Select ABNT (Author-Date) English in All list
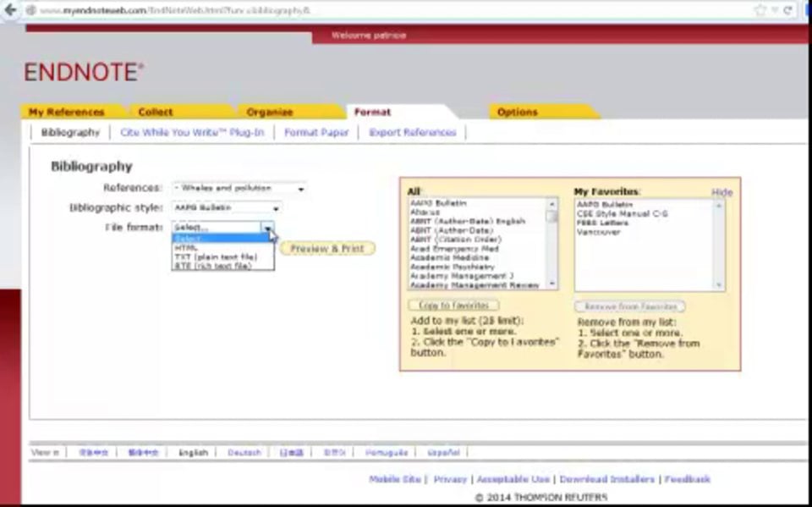The width and height of the screenshot is (812, 507). 467,222
